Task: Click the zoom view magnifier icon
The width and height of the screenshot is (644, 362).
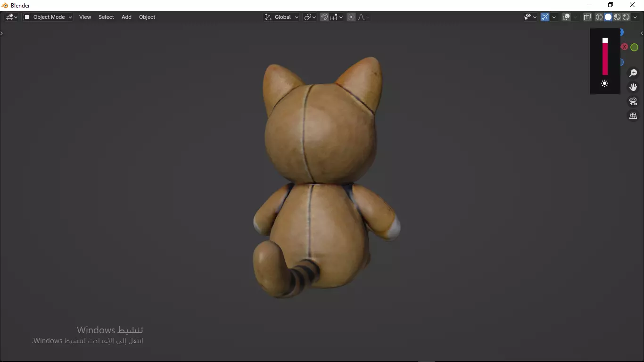Action: 633,73
